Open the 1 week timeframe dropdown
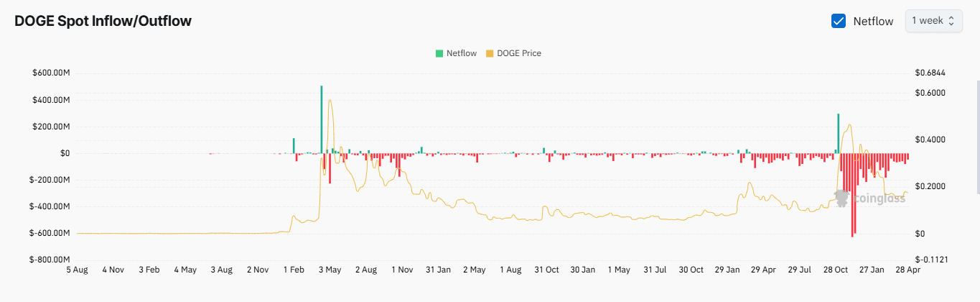This screenshot has height=302, width=980. pyautogui.click(x=933, y=21)
